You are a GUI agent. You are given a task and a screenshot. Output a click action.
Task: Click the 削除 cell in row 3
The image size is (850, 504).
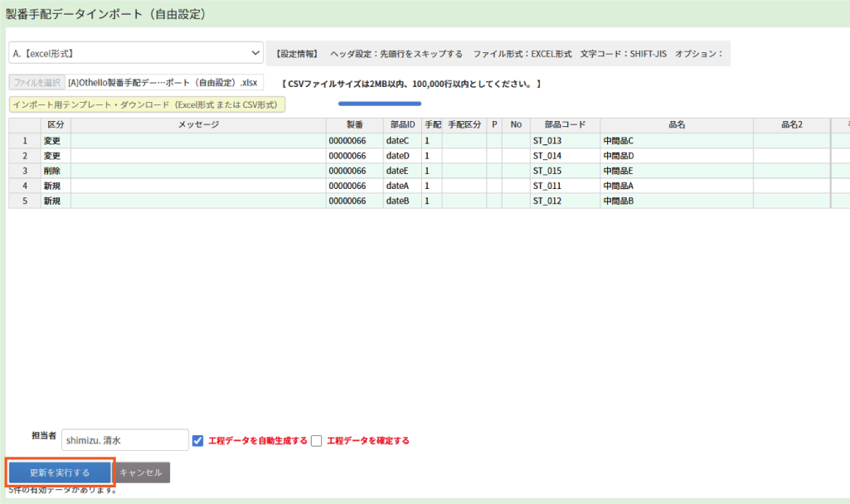[56, 171]
